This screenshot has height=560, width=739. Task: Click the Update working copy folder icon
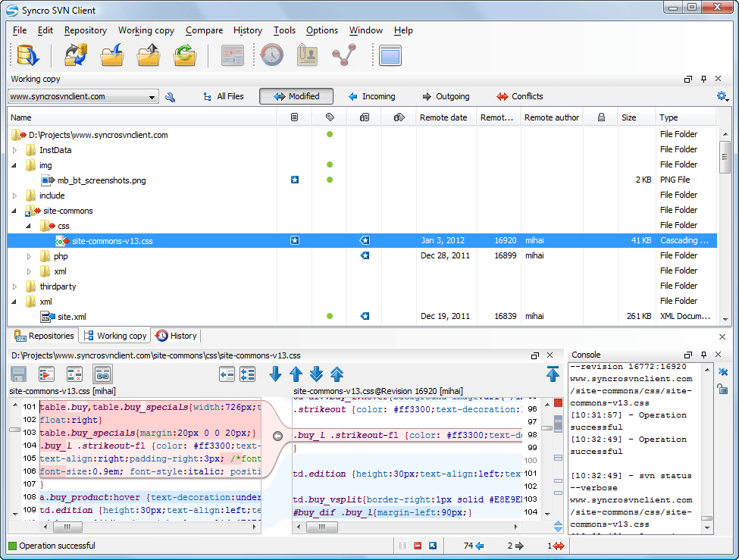click(x=112, y=55)
